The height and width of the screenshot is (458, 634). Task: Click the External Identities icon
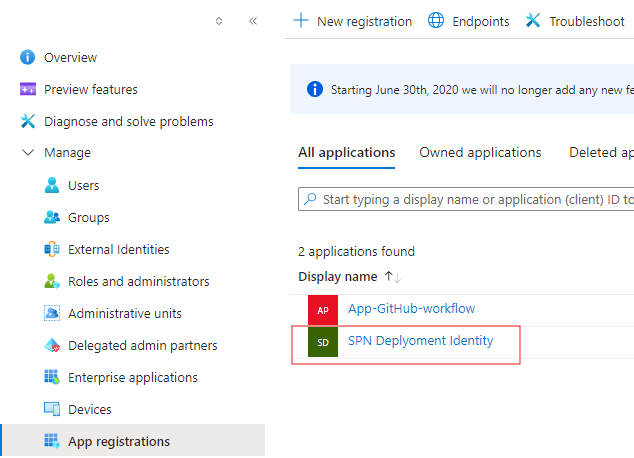(52, 250)
